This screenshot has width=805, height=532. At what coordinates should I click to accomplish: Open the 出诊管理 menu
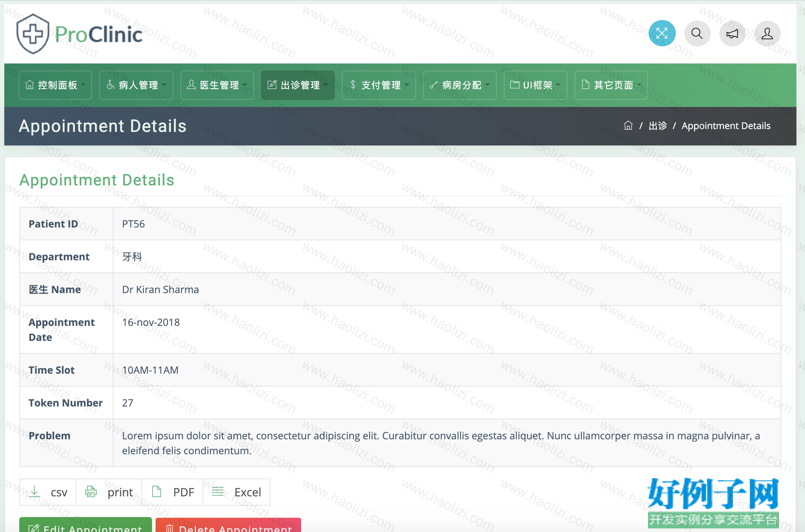(x=298, y=85)
